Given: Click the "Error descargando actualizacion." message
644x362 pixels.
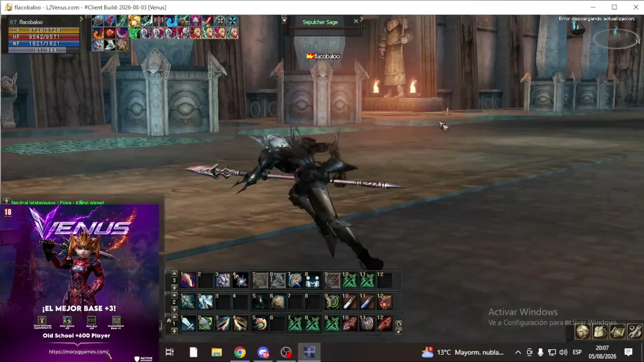Looking at the screenshot, I should [597, 19].
